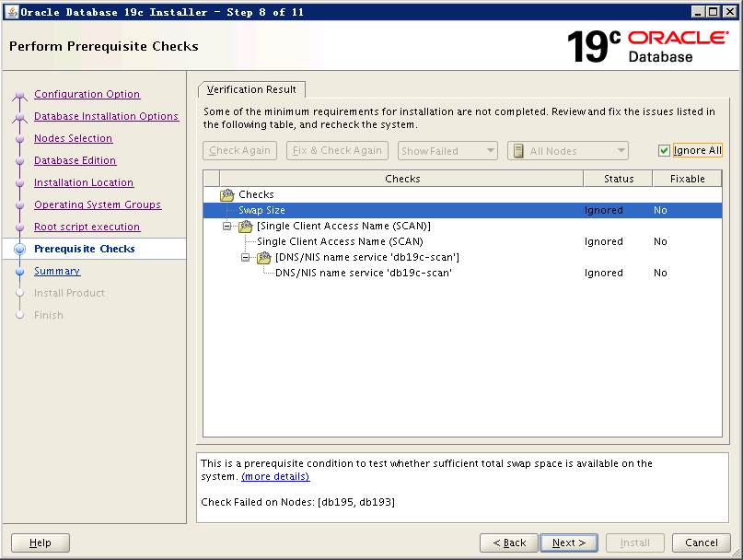Click Ignored status of Swap Size
Screen dimensions: 743x560
coord(604,211)
